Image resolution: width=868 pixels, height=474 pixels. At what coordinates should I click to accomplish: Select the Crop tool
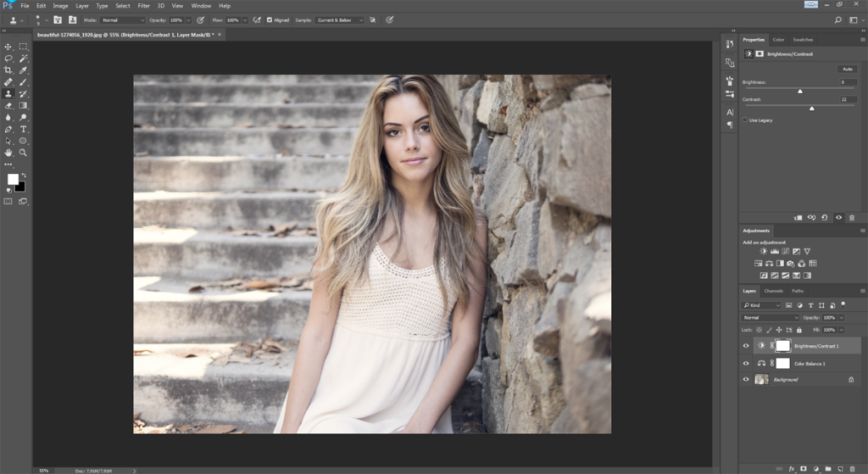(x=8, y=70)
